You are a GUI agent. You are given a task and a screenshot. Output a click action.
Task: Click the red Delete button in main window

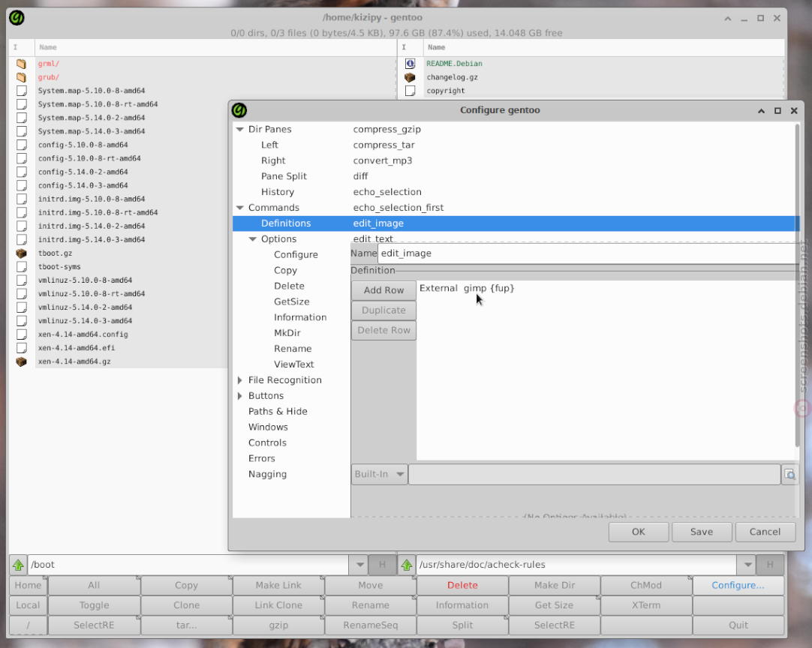click(462, 585)
